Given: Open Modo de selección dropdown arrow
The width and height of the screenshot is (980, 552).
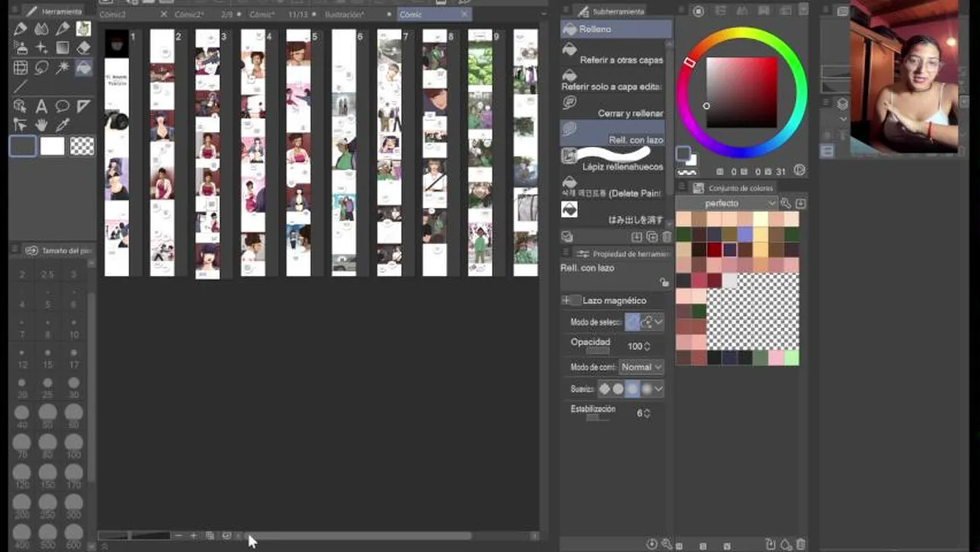Looking at the screenshot, I should [659, 322].
